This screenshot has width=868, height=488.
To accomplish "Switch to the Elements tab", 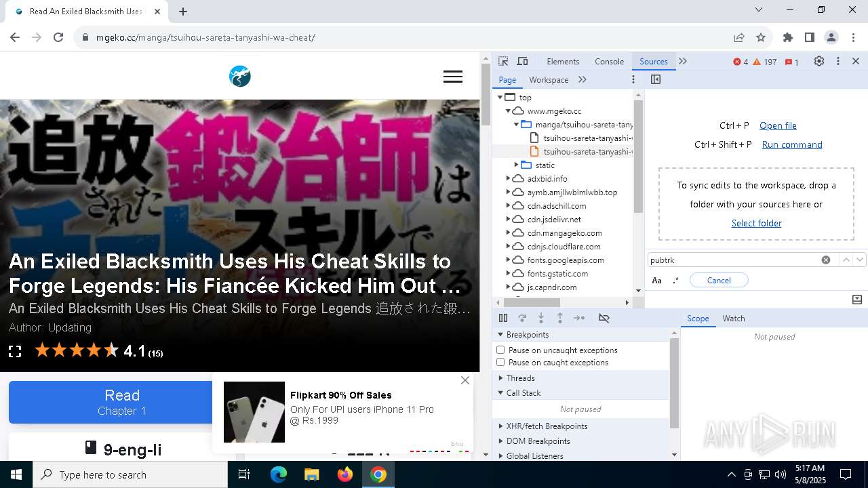I will pos(563,61).
